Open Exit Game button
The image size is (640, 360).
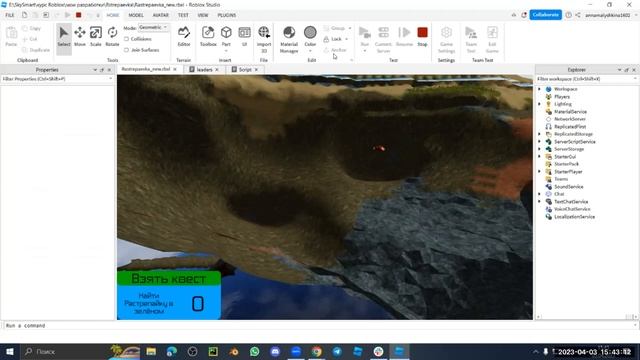pyautogui.click(x=492, y=39)
